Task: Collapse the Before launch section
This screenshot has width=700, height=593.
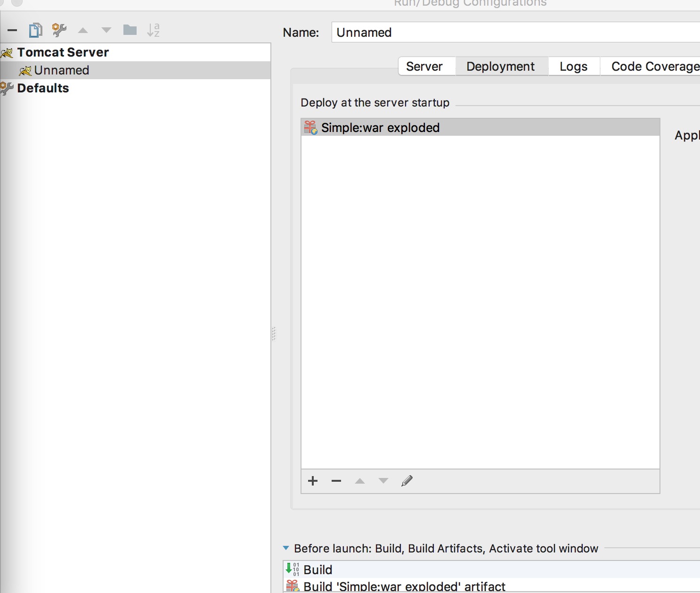Action: click(285, 548)
